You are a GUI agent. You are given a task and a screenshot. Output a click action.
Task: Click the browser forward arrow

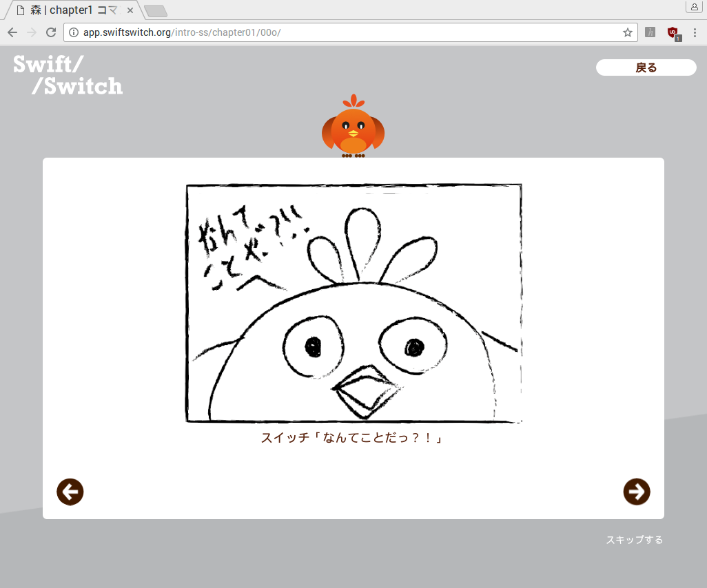click(32, 32)
